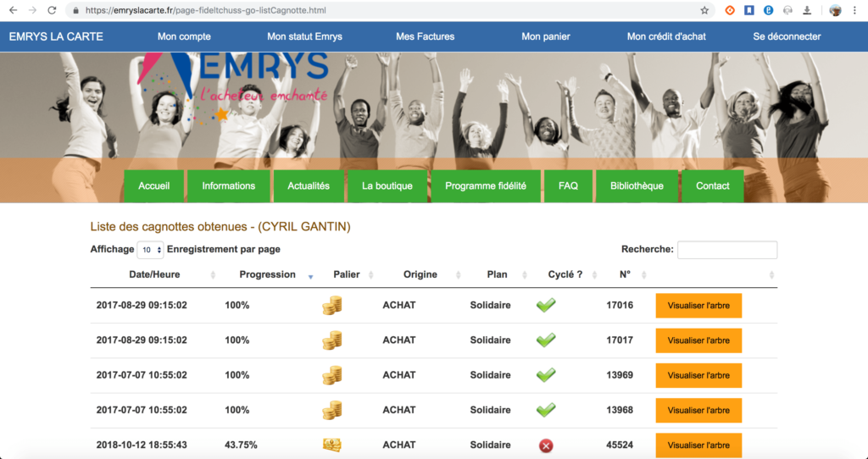This screenshot has height=459, width=868.
Task: Bookmark page with the star icon
Action: tap(704, 10)
